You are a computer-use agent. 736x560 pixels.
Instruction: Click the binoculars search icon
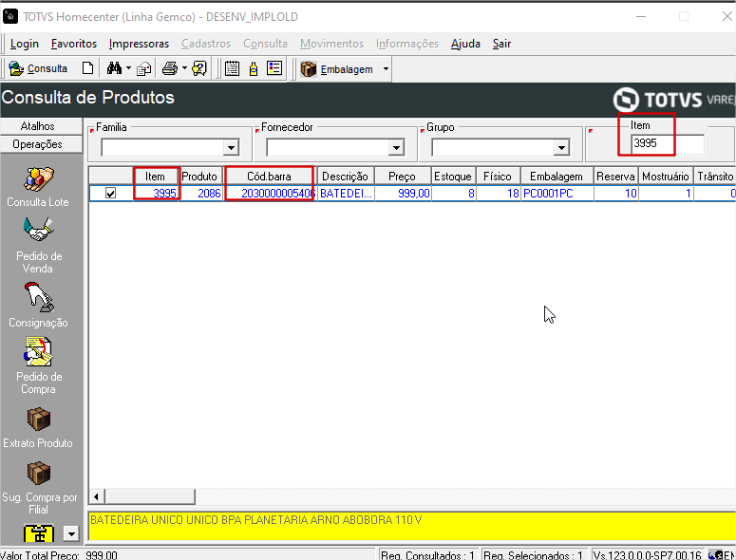(x=114, y=68)
